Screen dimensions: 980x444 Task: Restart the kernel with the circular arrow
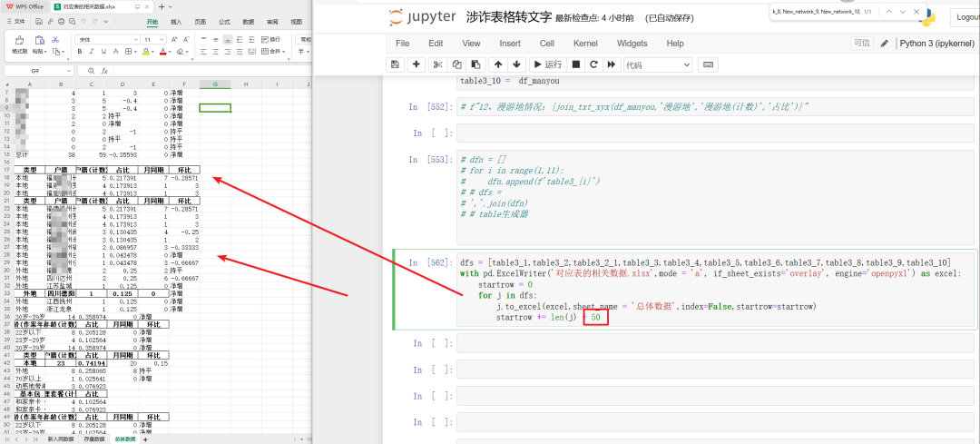[x=593, y=64]
